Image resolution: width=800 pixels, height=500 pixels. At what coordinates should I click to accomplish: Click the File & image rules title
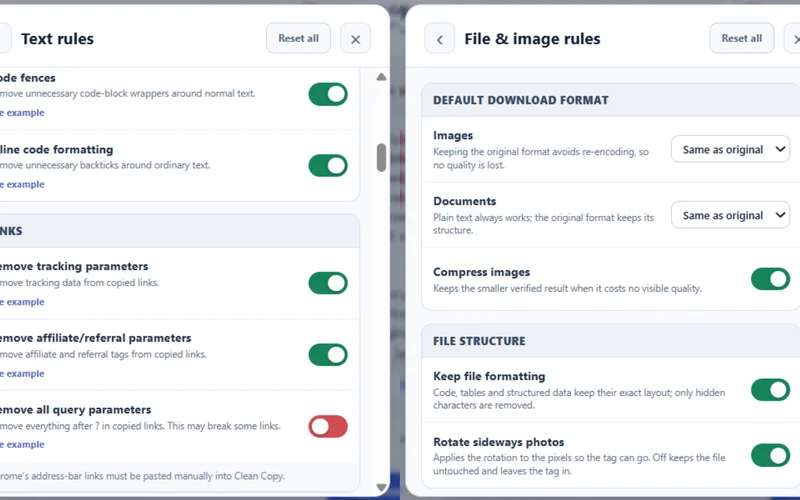pos(532,39)
